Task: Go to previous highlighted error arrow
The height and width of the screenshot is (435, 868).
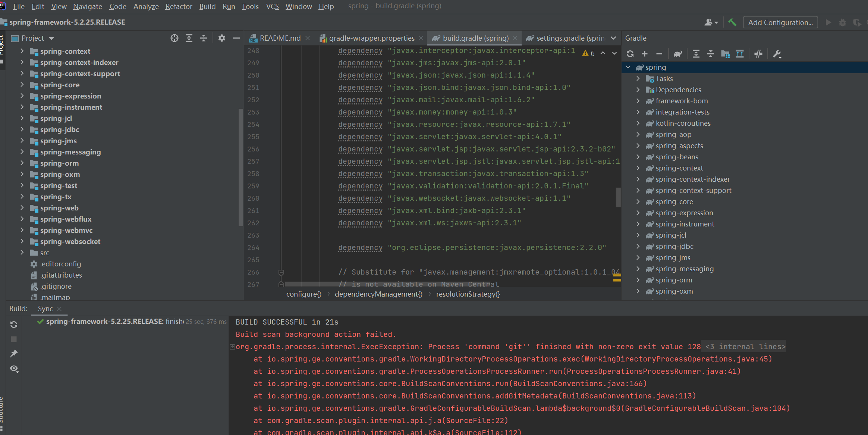Action: 603,53
